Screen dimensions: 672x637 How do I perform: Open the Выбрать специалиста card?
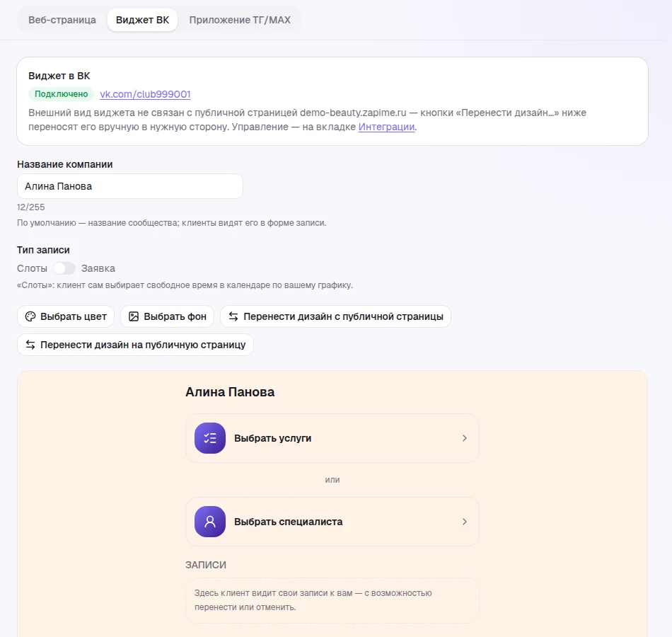(332, 522)
